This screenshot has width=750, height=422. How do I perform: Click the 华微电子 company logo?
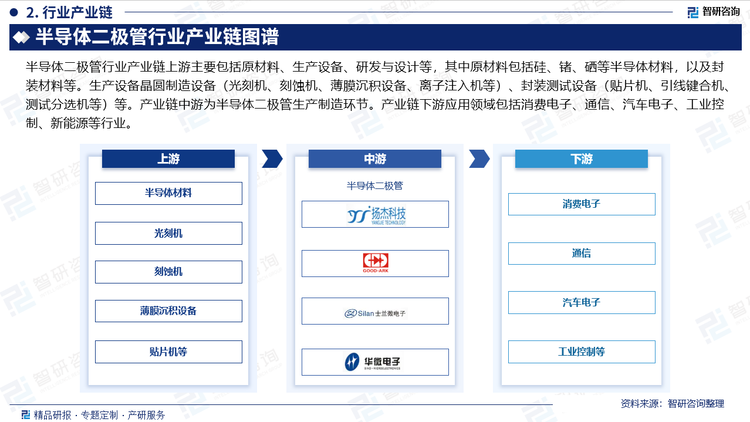[373, 362]
